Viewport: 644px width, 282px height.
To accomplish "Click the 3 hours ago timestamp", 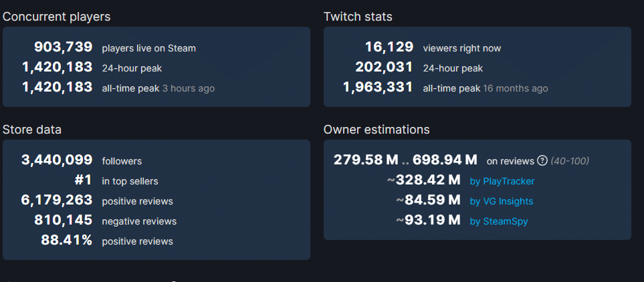I will (190, 88).
